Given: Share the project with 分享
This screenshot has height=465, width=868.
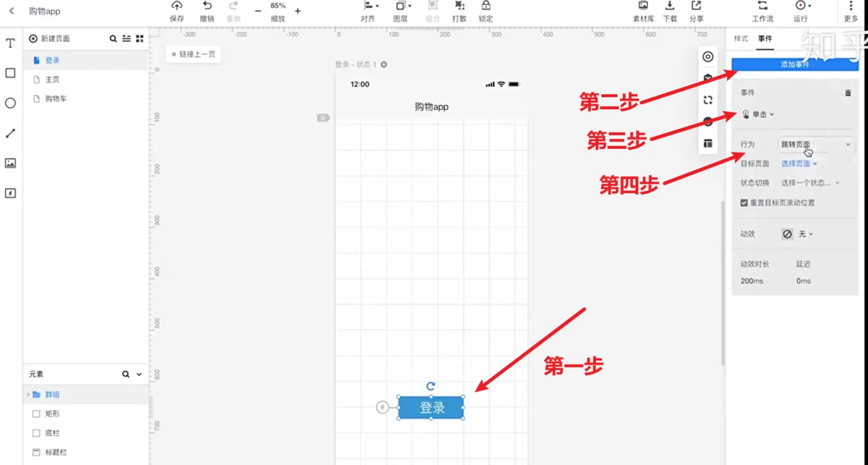Looking at the screenshot, I should point(696,12).
